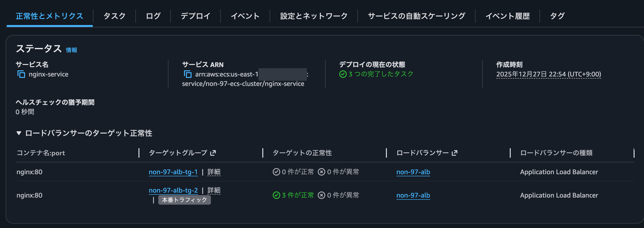This screenshot has width=644, height=228.
Task: Click the healthy status check icon for non-97-alb-tg-2
Action: point(276,195)
